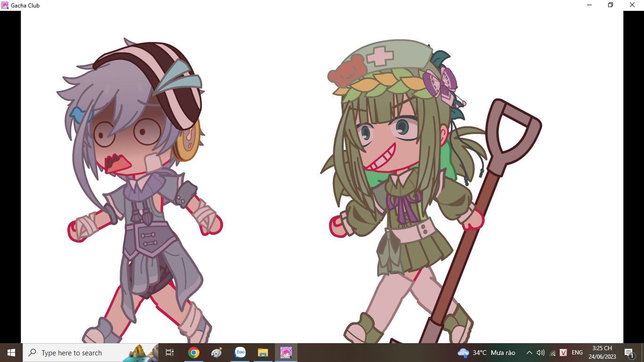The image size is (644, 362).
Task: Open the paint palette app on taskbar
Action: pos(216,353)
